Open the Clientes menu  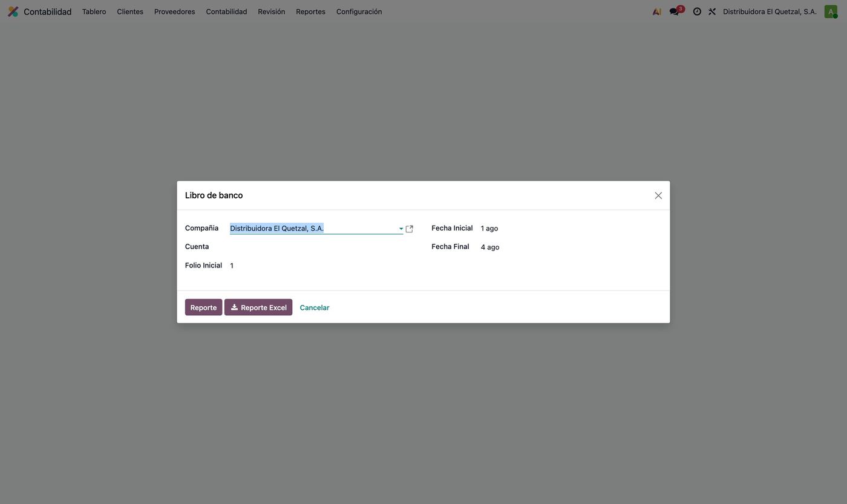130,11
